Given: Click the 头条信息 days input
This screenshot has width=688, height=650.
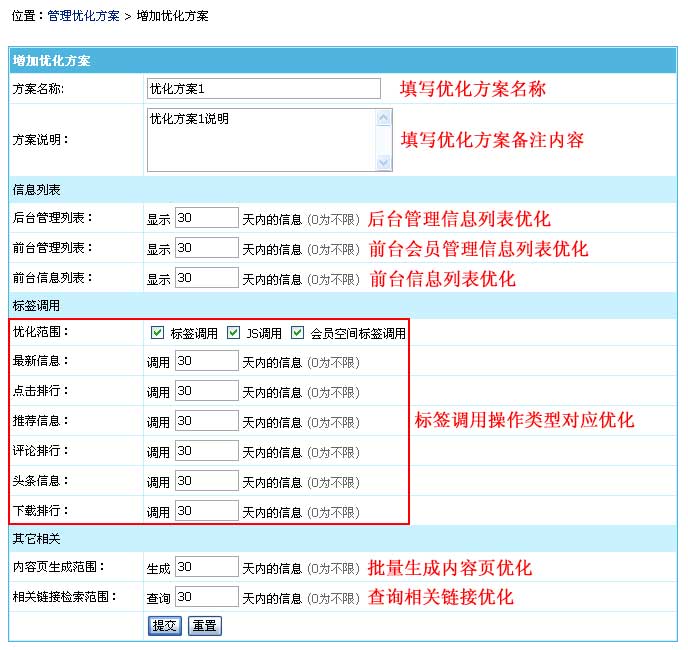Looking at the screenshot, I should (x=206, y=482).
